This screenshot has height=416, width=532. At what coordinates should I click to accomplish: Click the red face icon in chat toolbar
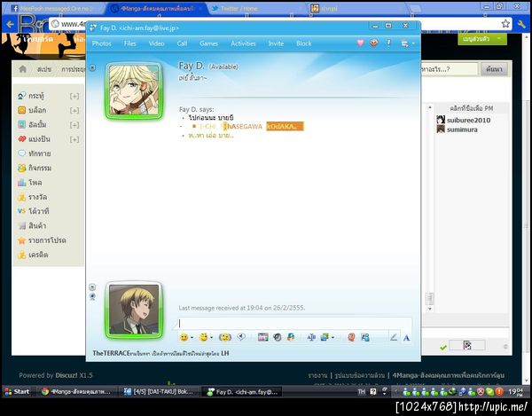pyautogui.click(x=351, y=337)
